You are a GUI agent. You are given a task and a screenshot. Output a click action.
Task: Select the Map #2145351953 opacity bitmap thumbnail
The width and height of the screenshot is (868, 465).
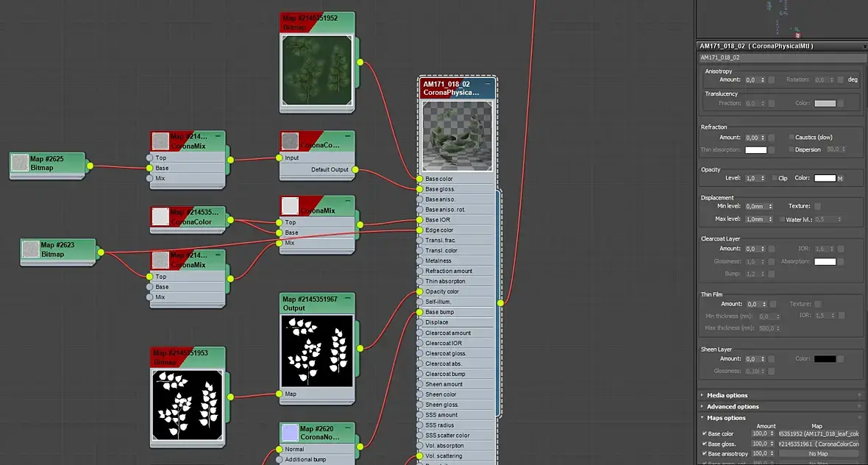pyautogui.click(x=187, y=405)
